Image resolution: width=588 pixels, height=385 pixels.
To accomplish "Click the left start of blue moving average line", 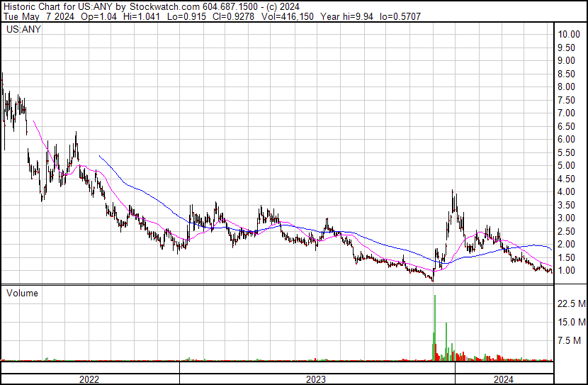I will pyautogui.click(x=100, y=155).
